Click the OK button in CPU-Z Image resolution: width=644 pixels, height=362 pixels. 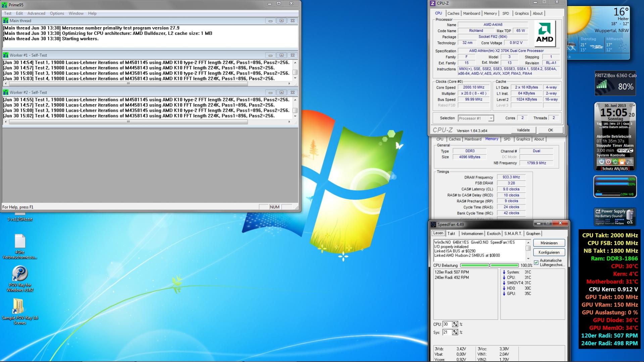coord(550,130)
